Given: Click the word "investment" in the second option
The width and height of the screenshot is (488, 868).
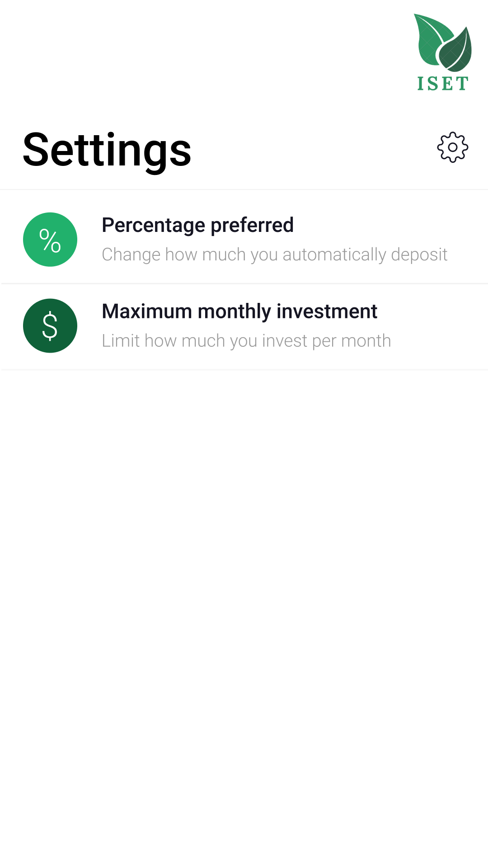Looking at the screenshot, I should click(327, 311).
